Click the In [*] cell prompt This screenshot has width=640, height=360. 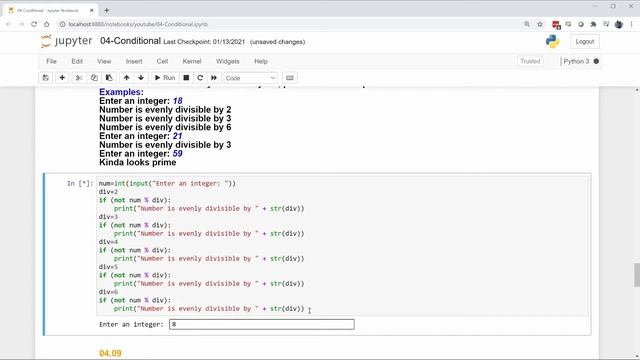pyautogui.click(x=80, y=184)
